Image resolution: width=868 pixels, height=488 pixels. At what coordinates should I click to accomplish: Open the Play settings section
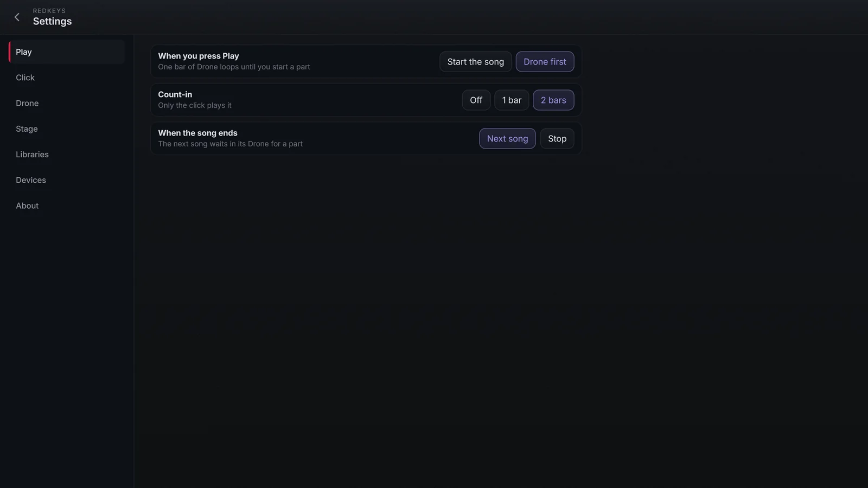point(67,52)
